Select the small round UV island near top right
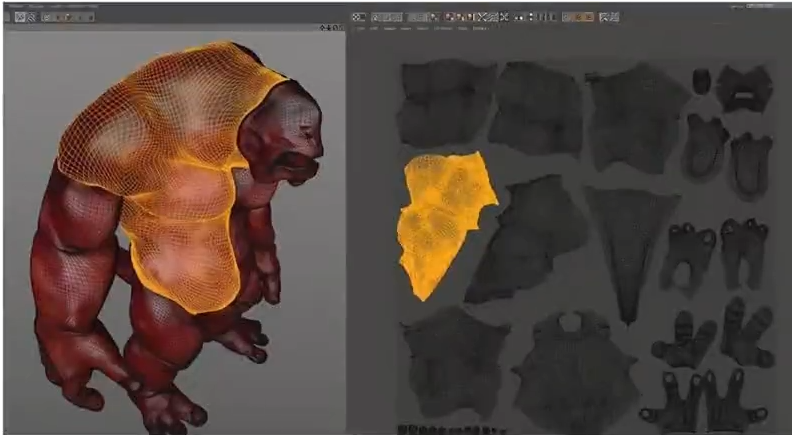The image size is (792, 436). pyautogui.click(x=701, y=81)
